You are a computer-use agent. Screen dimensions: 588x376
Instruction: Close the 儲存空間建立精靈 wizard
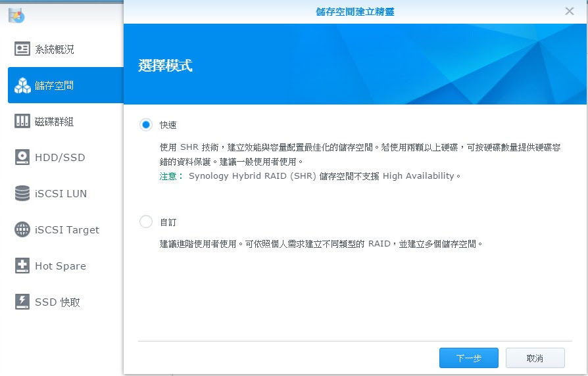tap(569, 11)
